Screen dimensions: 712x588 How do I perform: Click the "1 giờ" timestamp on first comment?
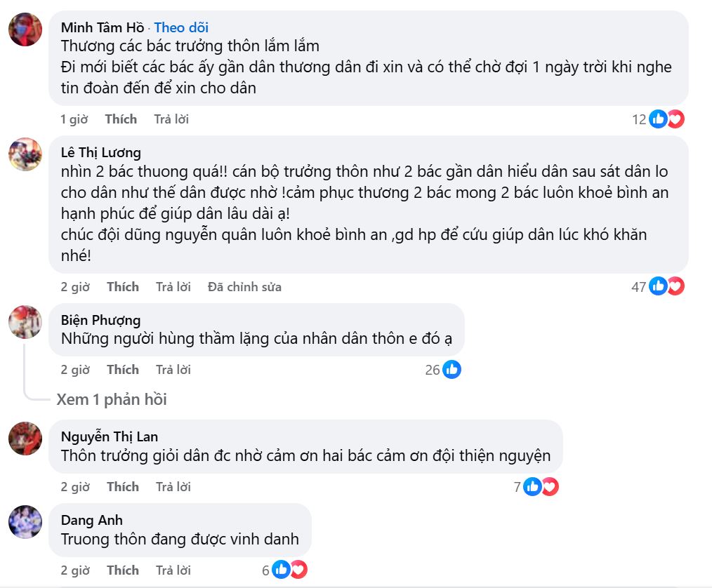74,119
